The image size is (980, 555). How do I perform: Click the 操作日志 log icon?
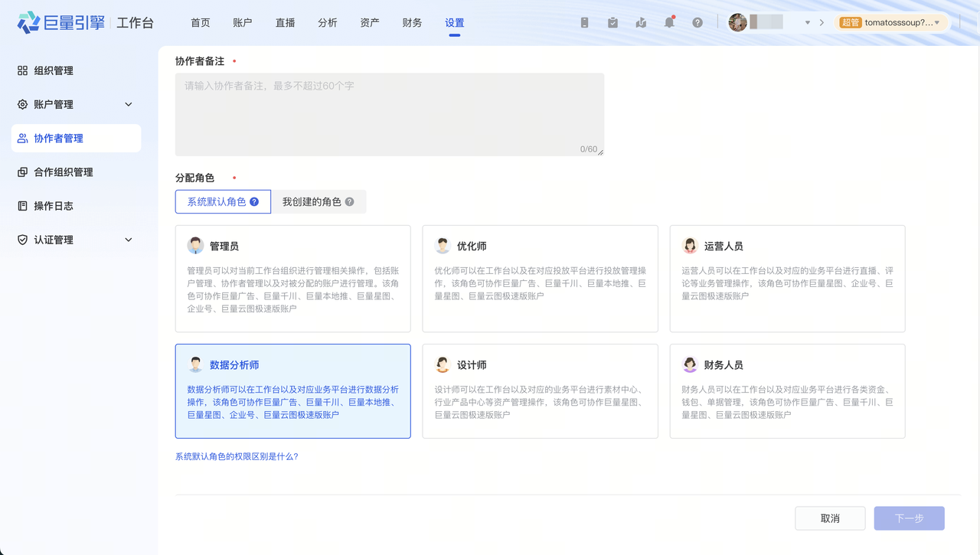(22, 206)
